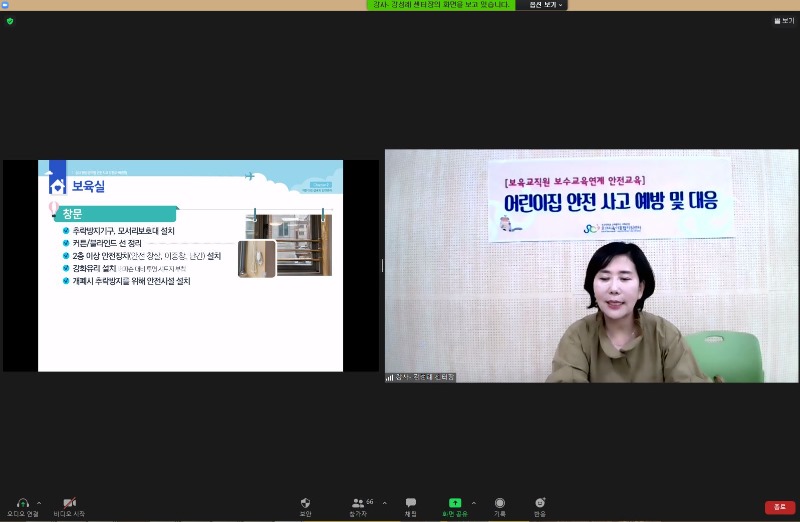Viewport: 800px width, 522px height.
Task: Select the instructor's video tile
Action: (x=591, y=265)
